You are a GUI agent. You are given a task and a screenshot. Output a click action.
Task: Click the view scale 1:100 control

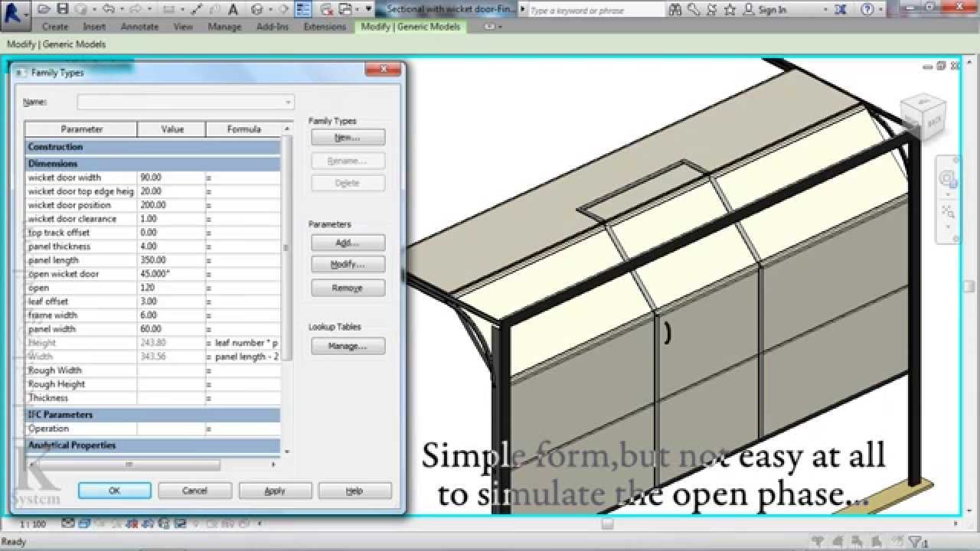[x=33, y=524]
